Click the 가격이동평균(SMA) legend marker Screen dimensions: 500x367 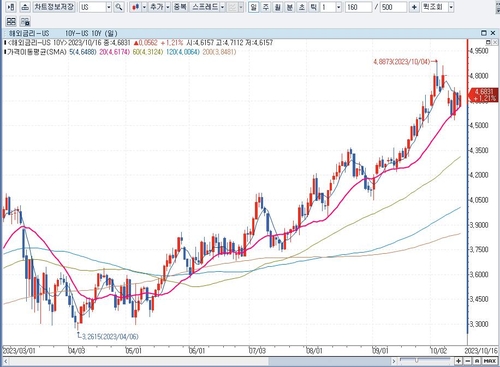point(5,52)
